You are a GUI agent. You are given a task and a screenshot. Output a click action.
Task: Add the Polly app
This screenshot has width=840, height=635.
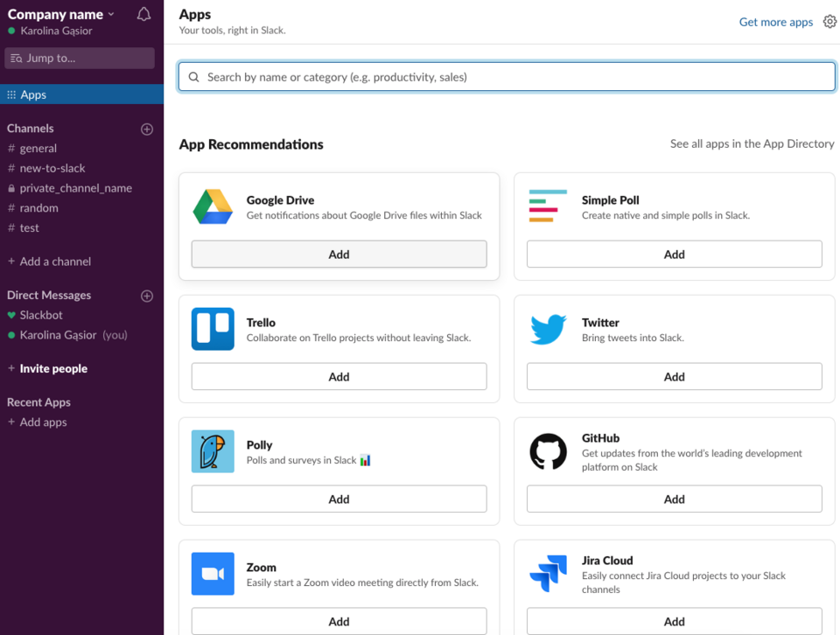point(339,499)
